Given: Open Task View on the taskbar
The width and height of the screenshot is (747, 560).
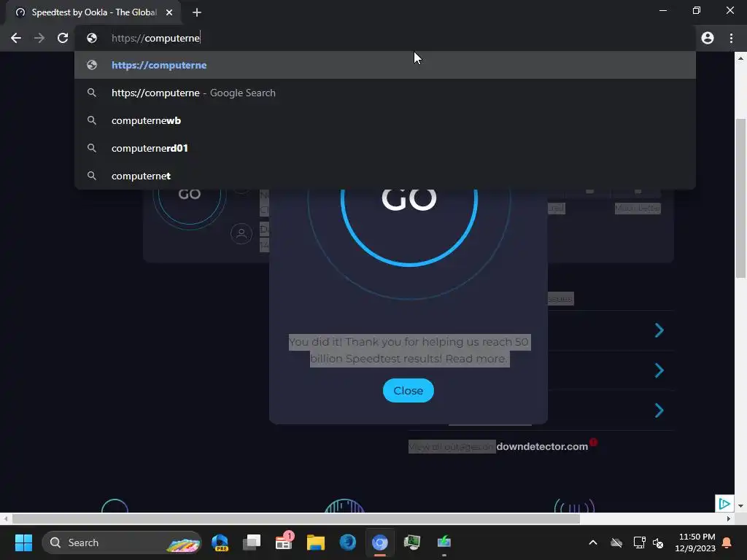Looking at the screenshot, I should point(252,542).
